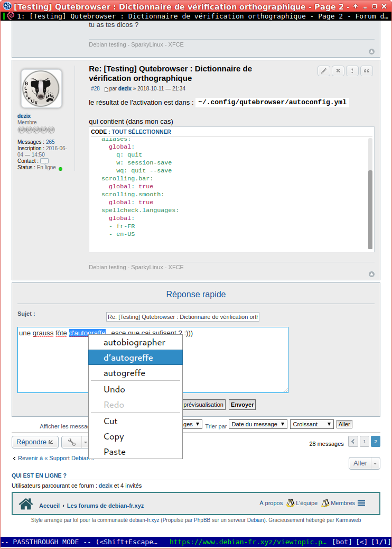
Task: Go to page 1 in pagination
Action: 365,442
